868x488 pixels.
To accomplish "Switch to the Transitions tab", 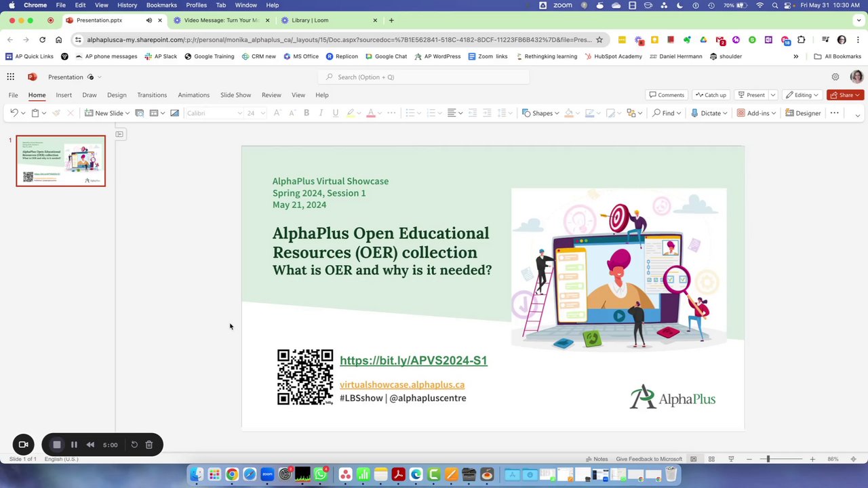I will coord(152,95).
